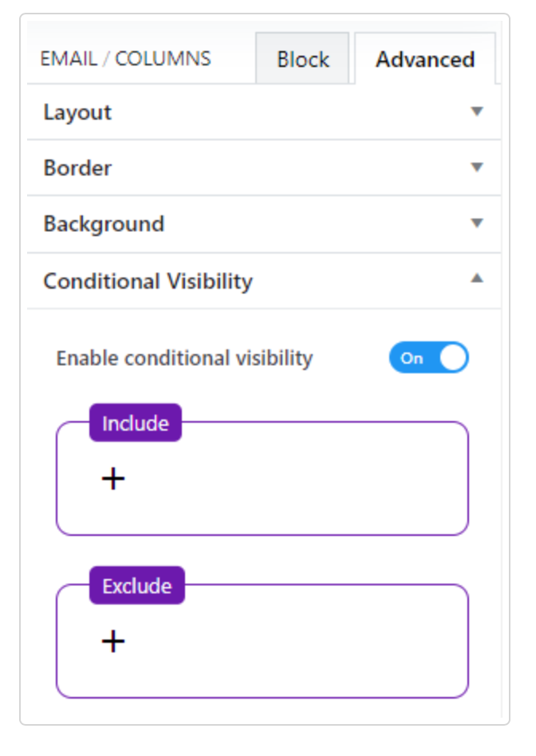Click the purple Exclude label badge
Screen dimensions: 536x756
[x=136, y=586]
